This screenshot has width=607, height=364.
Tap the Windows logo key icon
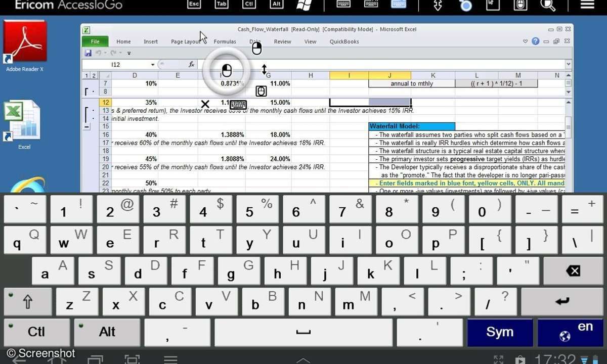coord(303,5)
